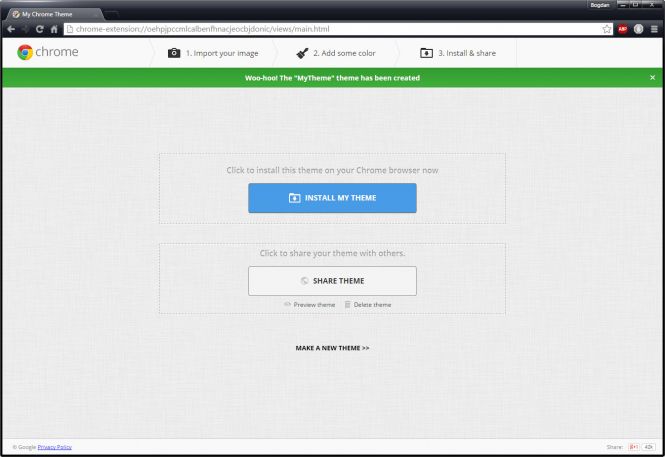
Task: Click the install box icon in step 3
Action: (x=426, y=53)
